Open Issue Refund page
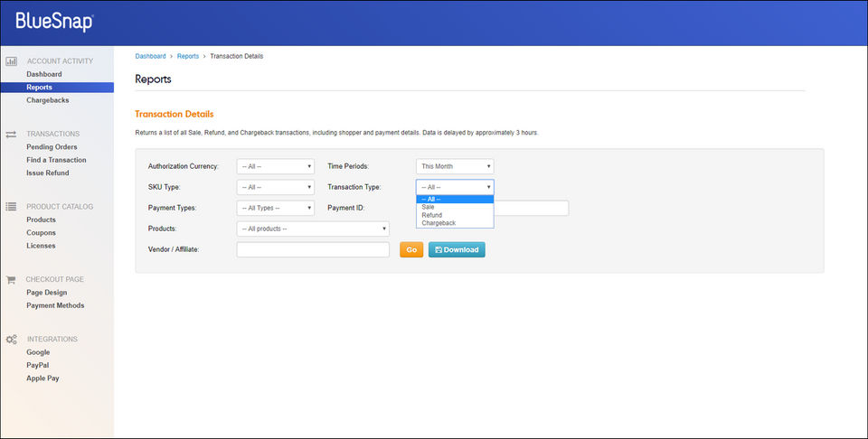The height and width of the screenshot is (439, 868). (48, 173)
